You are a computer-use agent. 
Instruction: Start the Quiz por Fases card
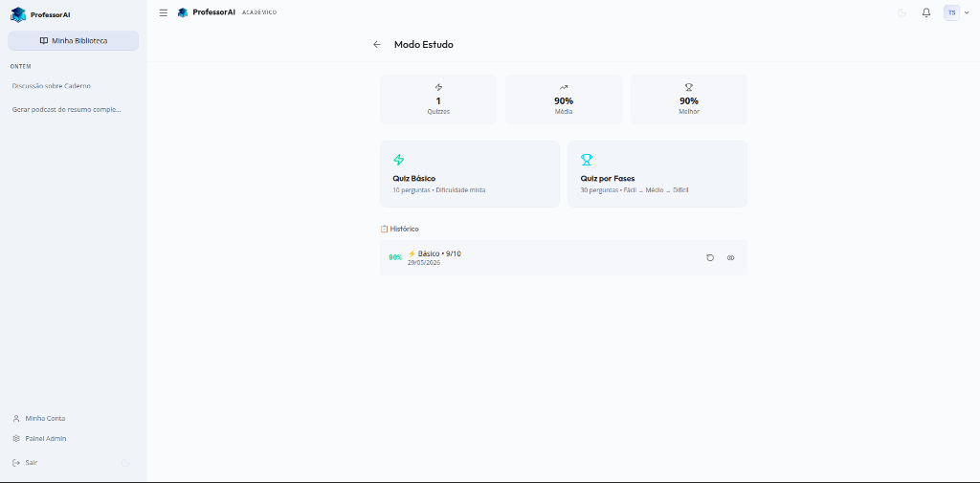coord(657,174)
